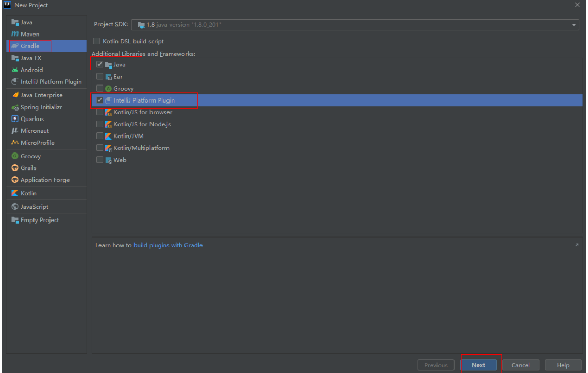The width and height of the screenshot is (588, 373).
Task: Check the Groovy framework checkbox
Action: coord(100,89)
